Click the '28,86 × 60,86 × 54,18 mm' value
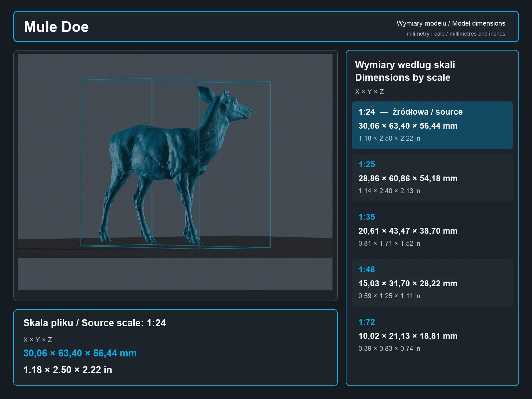 pyautogui.click(x=408, y=178)
